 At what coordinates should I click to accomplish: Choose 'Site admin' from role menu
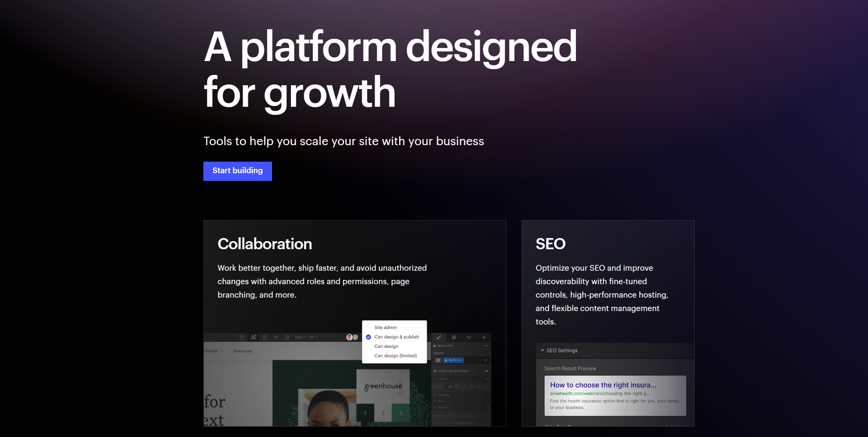(x=386, y=328)
